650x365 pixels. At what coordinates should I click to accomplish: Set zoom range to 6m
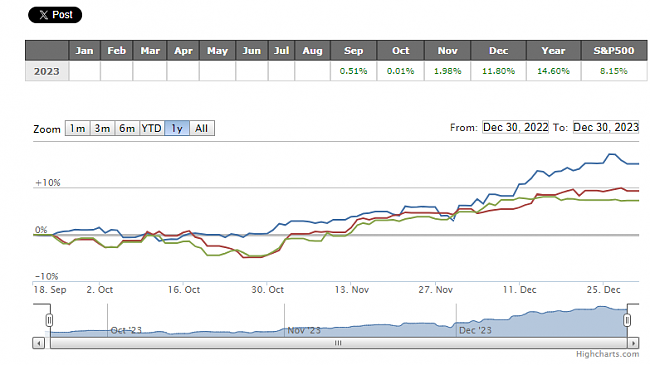click(127, 128)
